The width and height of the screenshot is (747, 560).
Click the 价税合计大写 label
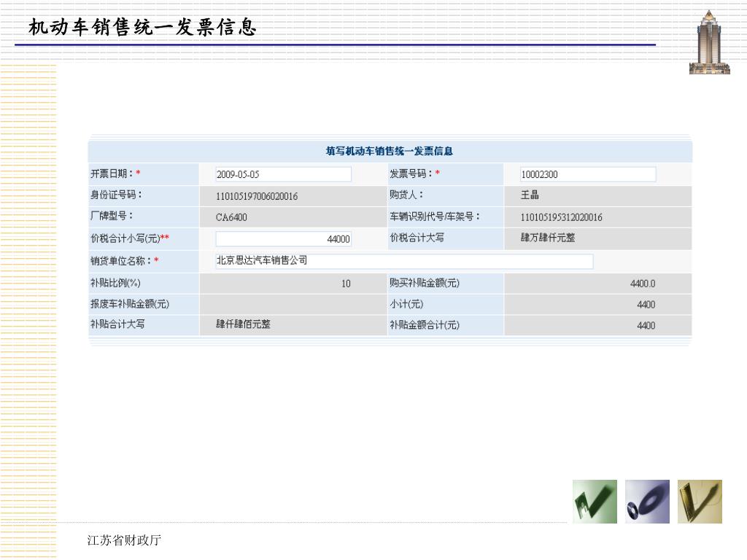click(417, 238)
